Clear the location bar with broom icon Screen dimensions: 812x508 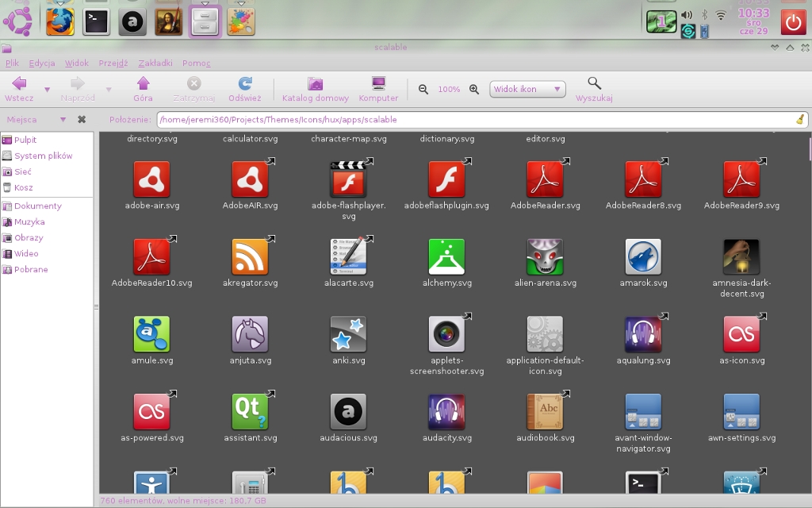click(x=801, y=119)
